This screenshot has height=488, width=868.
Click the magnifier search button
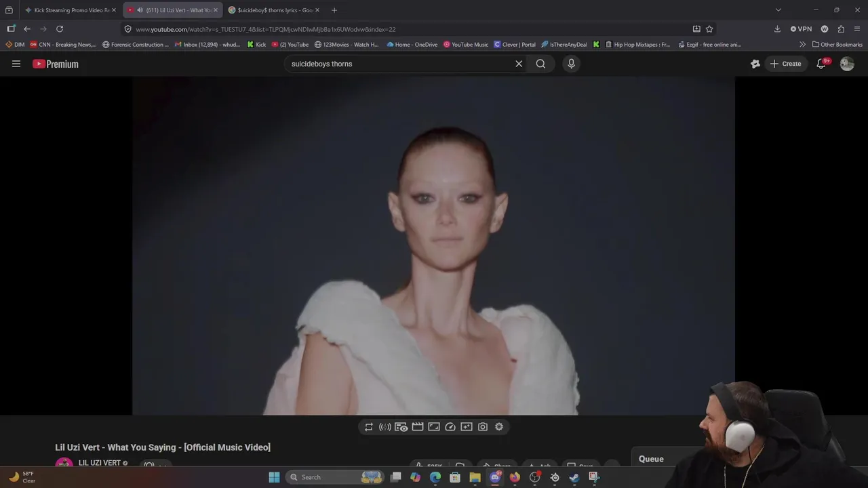point(540,64)
